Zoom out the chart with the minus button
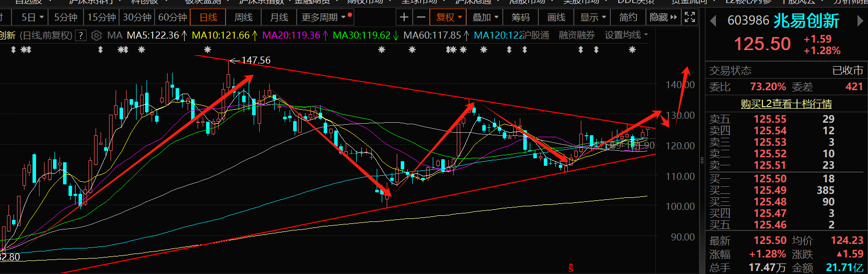This screenshot has height=274, width=868. [421, 18]
